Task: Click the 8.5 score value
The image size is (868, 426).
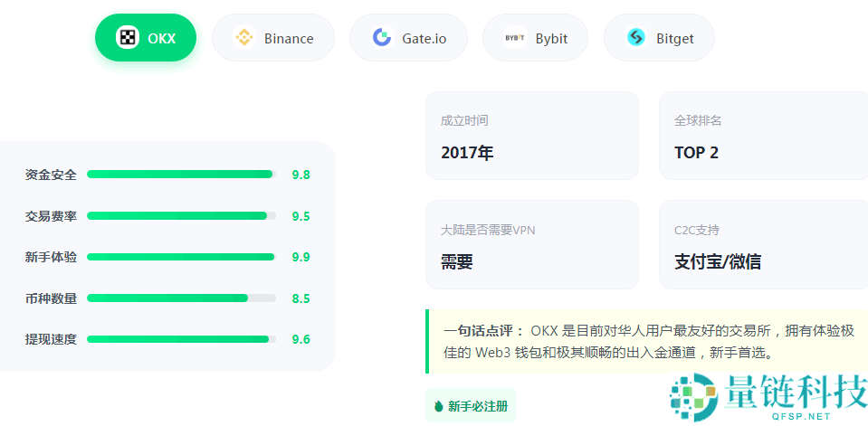Action: (x=301, y=298)
